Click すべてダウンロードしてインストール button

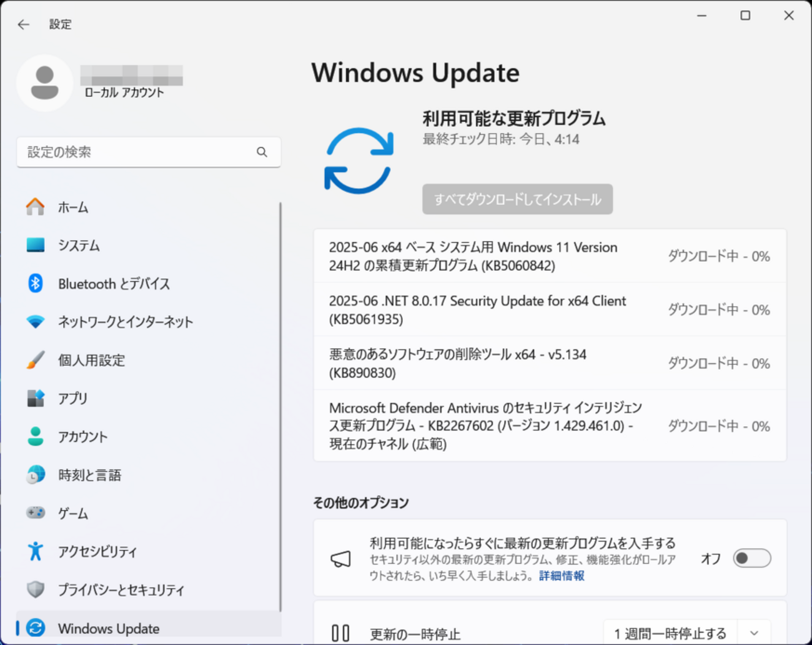(517, 199)
